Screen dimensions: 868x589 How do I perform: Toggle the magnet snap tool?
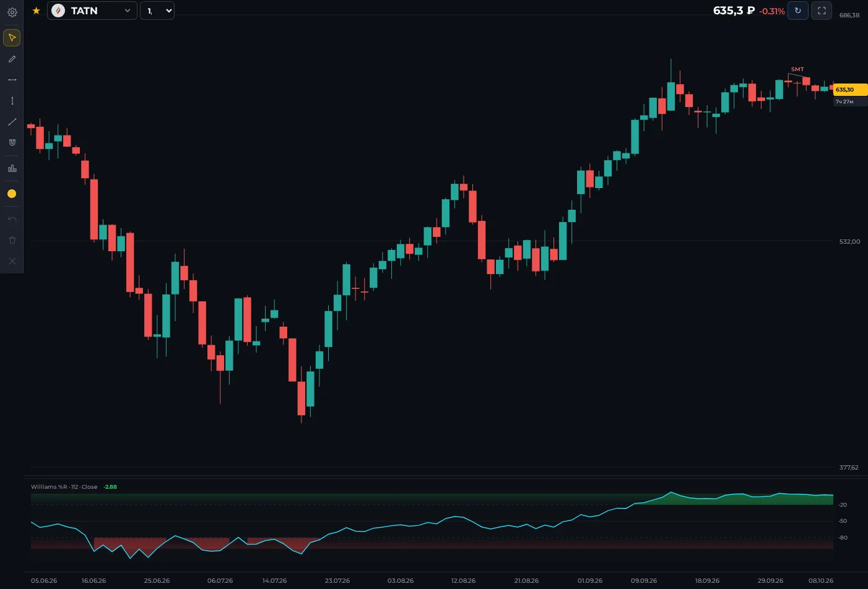click(x=12, y=142)
